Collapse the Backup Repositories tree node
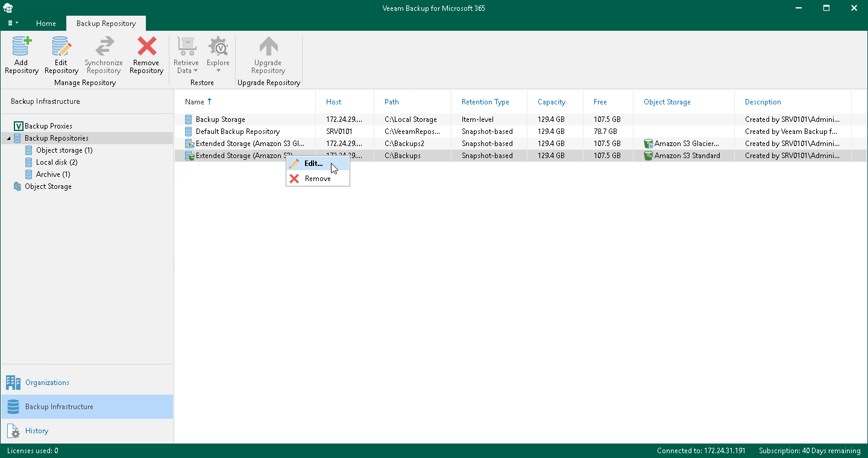868x458 pixels. 8,139
